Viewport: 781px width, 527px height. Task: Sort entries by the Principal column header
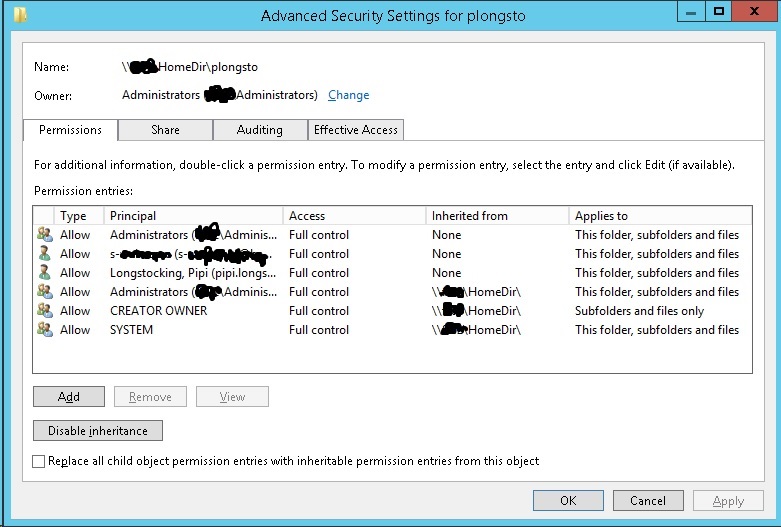pyautogui.click(x=193, y=216)
